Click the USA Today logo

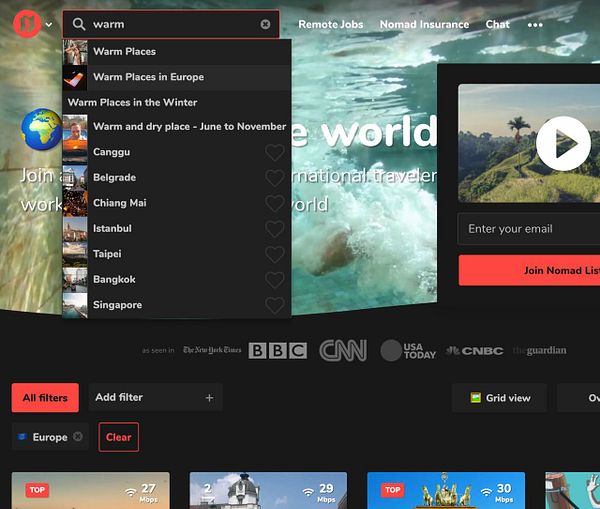[408, 351]
